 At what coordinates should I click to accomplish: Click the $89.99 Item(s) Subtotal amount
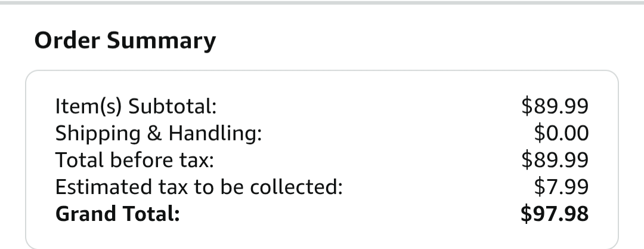(x=555, y=106)
